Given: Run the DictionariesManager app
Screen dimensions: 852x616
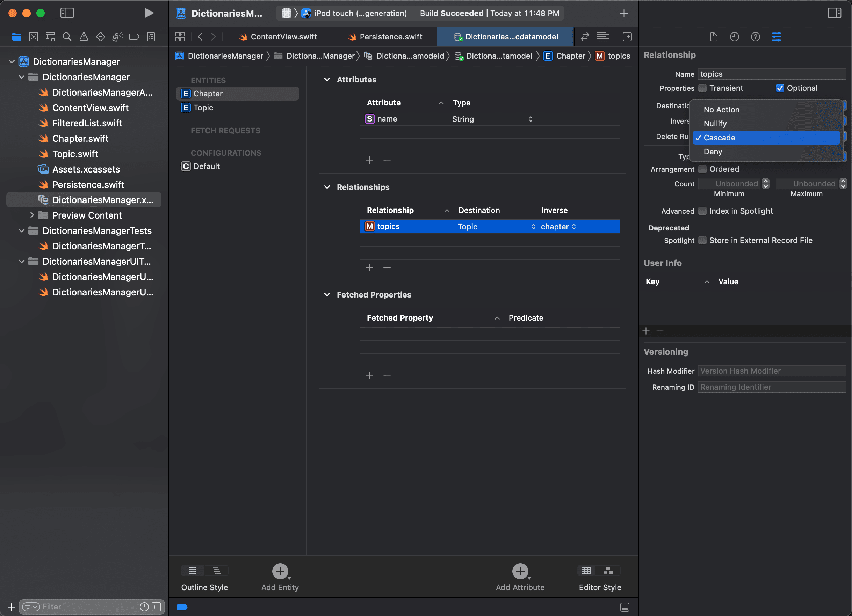Looking at the screenshot, I should 149,13.
